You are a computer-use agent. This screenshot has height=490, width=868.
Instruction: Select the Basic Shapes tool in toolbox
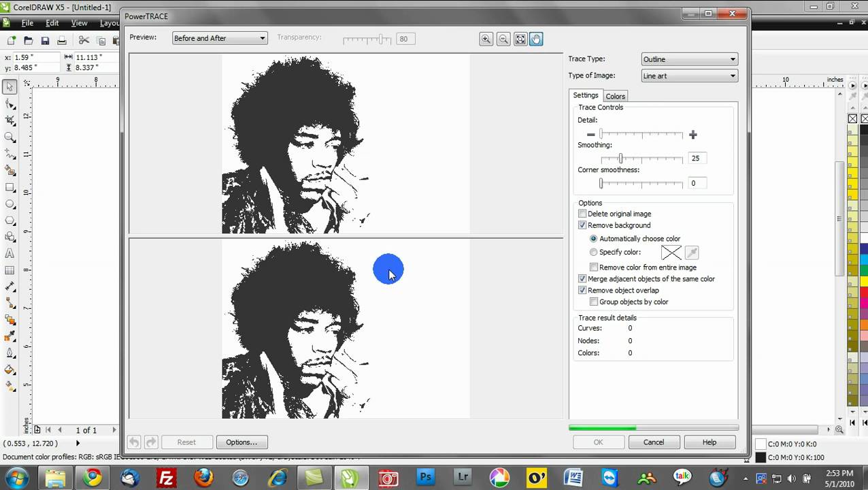tap(10, 237)
